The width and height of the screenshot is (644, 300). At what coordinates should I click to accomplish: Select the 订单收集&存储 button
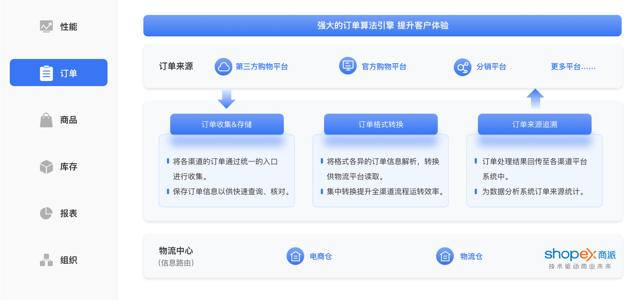[x=227, y=124]
